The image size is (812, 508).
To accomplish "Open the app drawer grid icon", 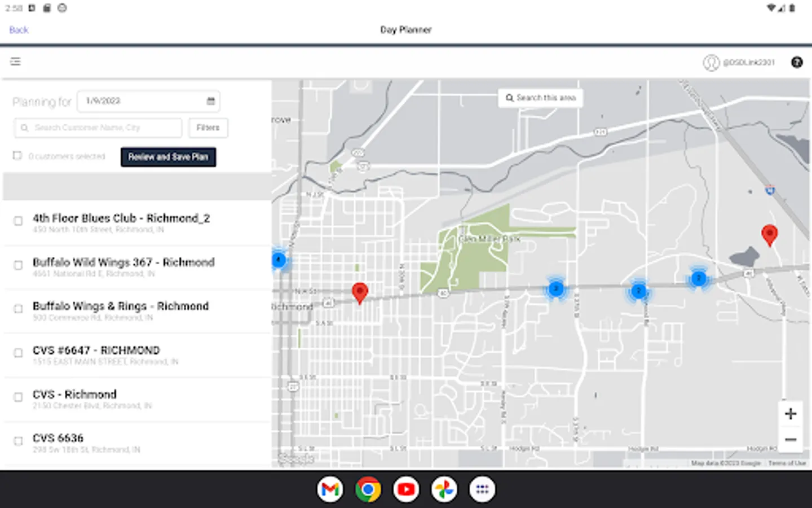I will tap(482, 489).
